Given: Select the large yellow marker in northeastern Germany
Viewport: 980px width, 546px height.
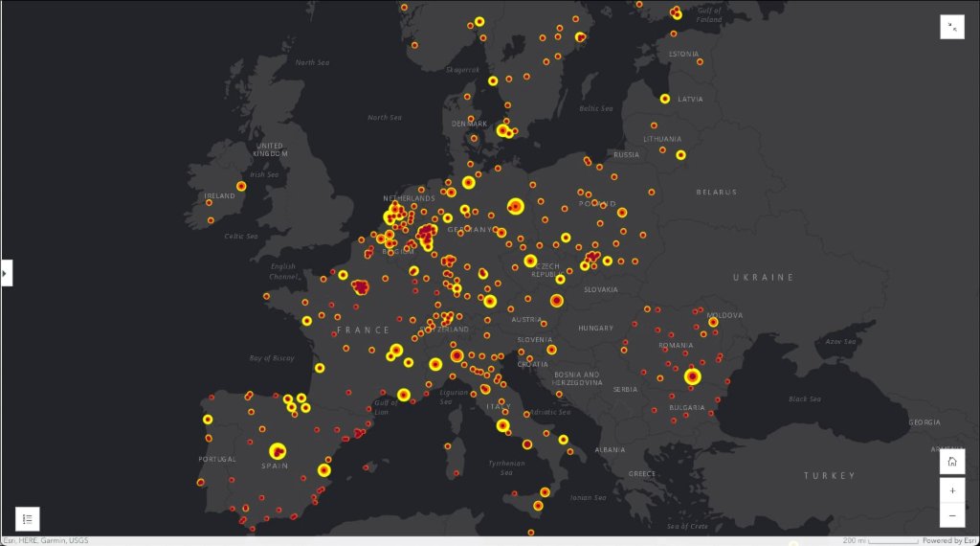Looking at the screenshot, I should (516, 206).
